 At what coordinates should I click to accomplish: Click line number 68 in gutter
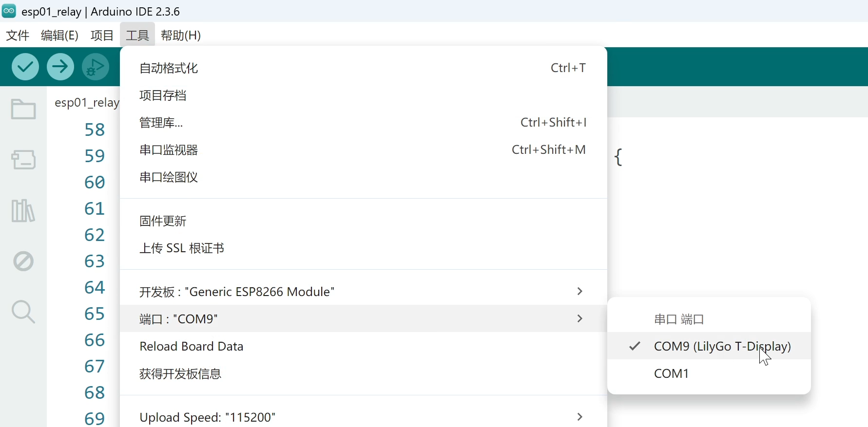click(x=95, y=393)
